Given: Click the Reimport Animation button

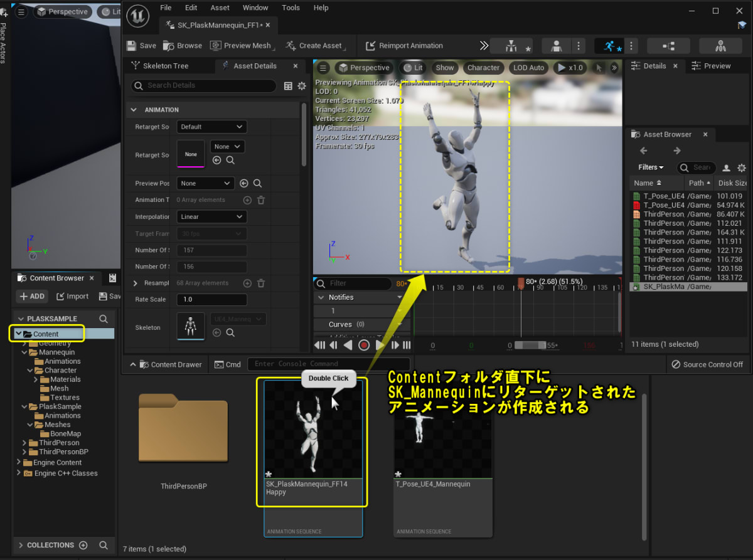Looking at the screenshot, I should coord(404,46).
